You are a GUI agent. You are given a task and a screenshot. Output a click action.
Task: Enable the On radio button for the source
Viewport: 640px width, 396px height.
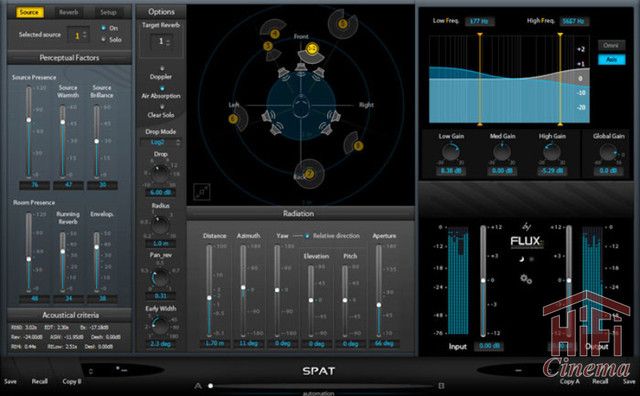click(x=104, y=28)
